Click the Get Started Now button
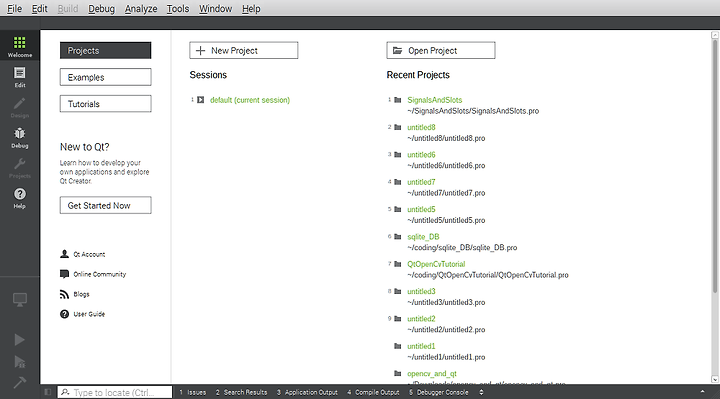This screenshot has height=399, width=720. [x=105, y=205]
